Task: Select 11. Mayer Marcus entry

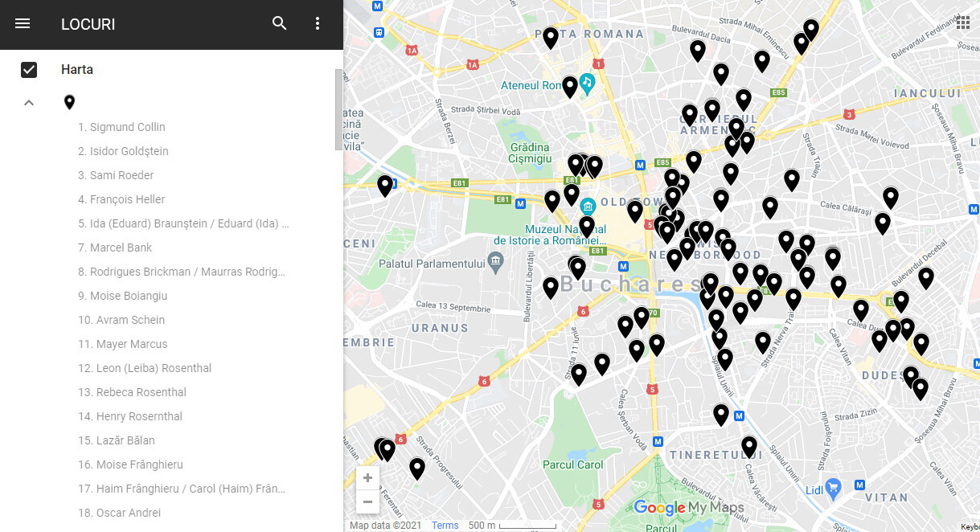Action: click(x=123, y=344)
